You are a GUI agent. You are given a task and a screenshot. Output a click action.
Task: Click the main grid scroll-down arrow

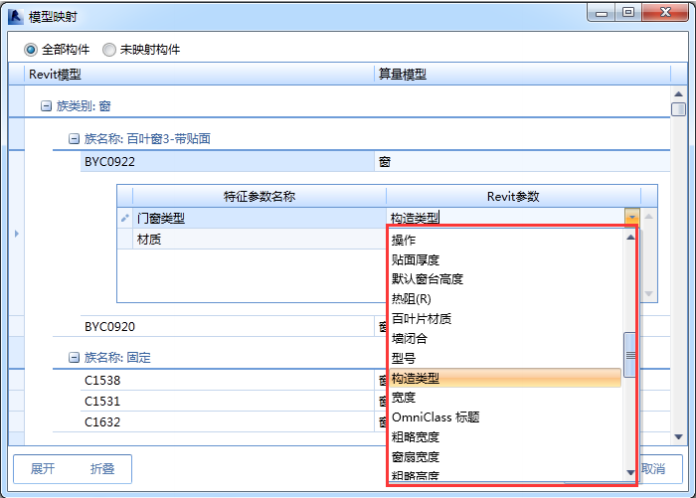click(x=678, y=437)
